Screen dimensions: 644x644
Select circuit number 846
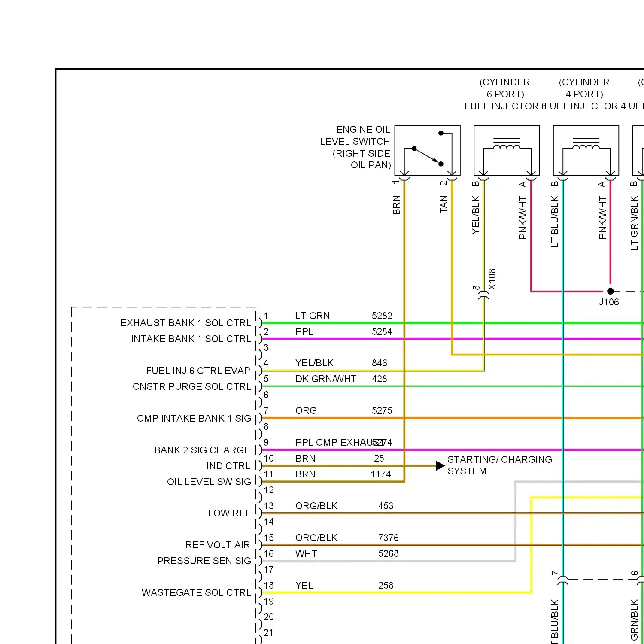tap(380, 363)
